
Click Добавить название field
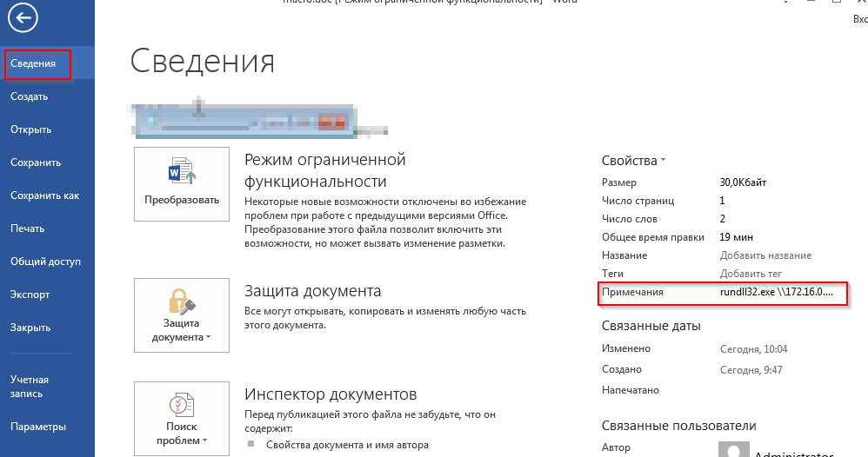765,255
